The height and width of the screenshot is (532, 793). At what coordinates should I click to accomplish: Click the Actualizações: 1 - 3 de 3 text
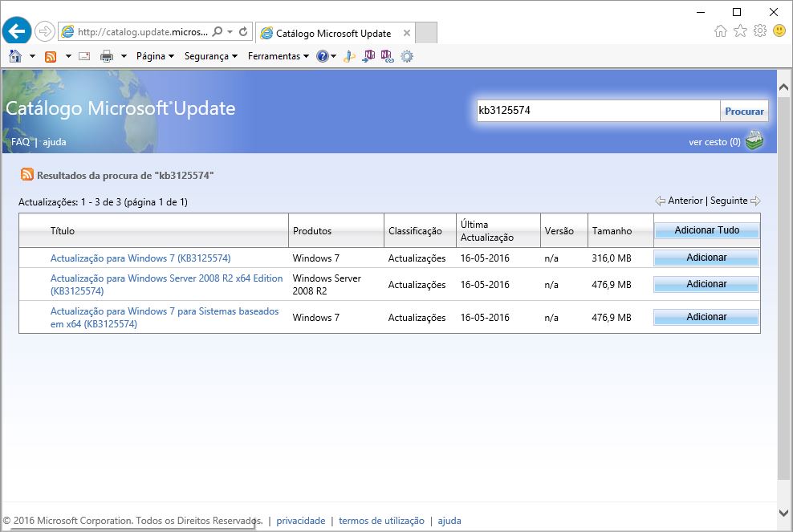70,201
